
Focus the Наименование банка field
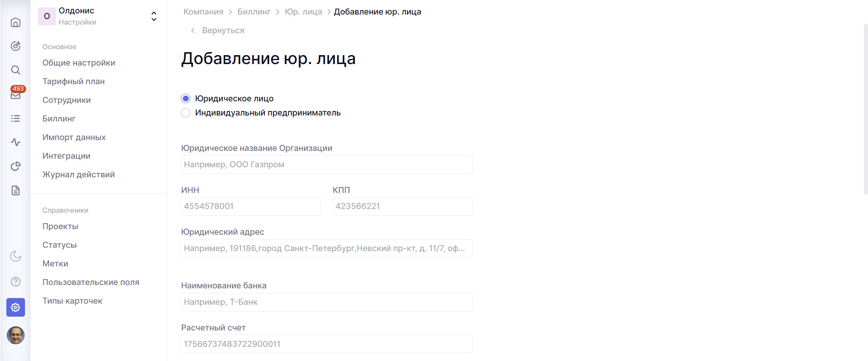point(326,302)
